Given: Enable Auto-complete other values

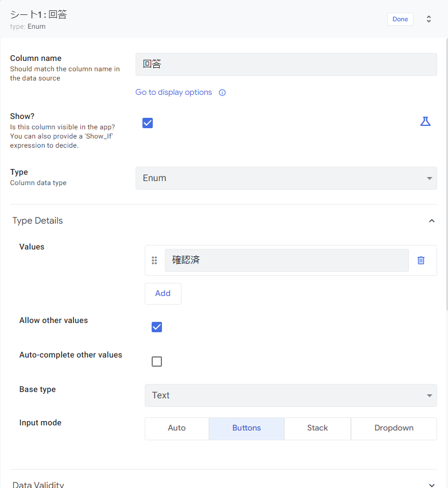Looking at the screenshot, I should click(x=157, y=362).
